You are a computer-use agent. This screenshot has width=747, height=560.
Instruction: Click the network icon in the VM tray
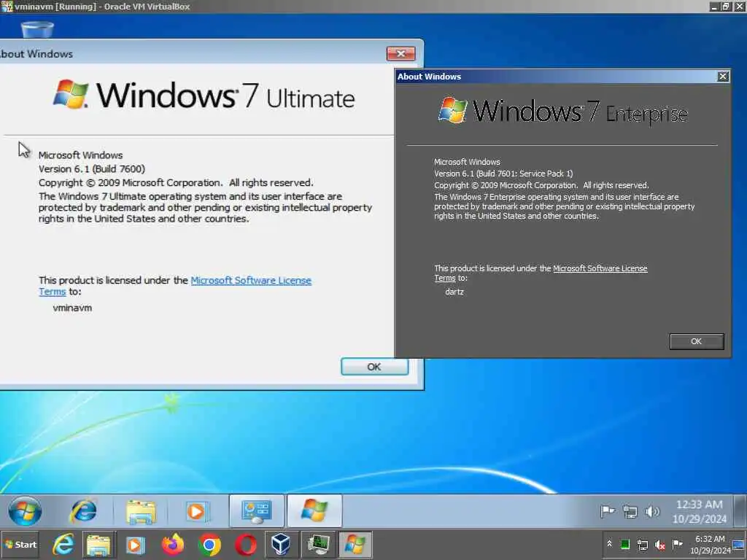[x=630, y=512]
